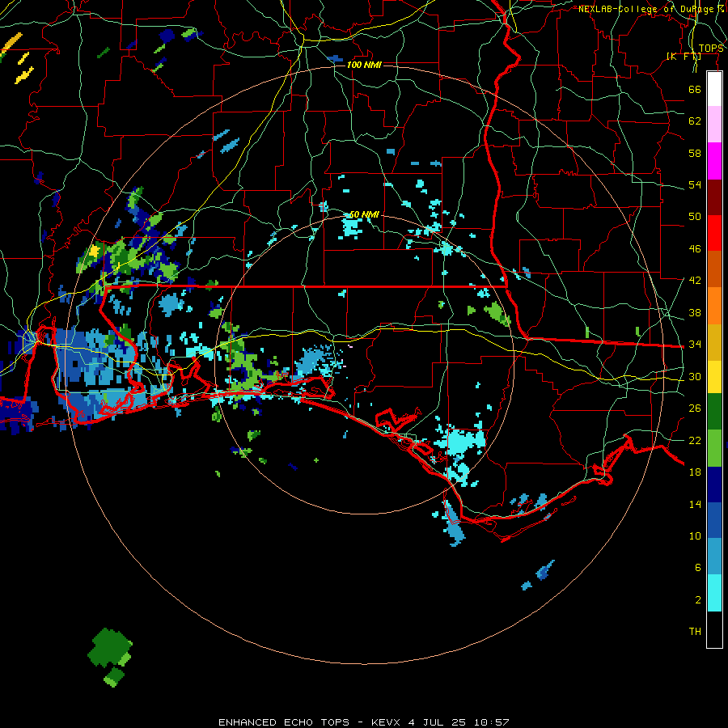Click the "6" legend value

click(x=698, y=568)
